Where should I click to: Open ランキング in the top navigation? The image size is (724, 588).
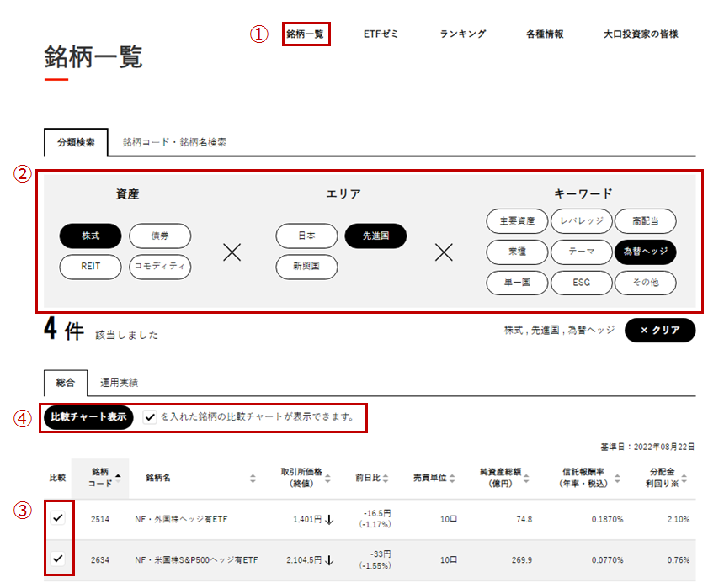click(461, 34)
